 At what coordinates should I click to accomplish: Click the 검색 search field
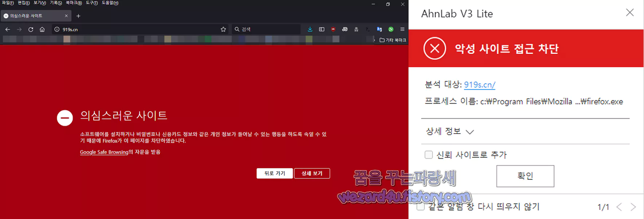[x=266, y=29]
